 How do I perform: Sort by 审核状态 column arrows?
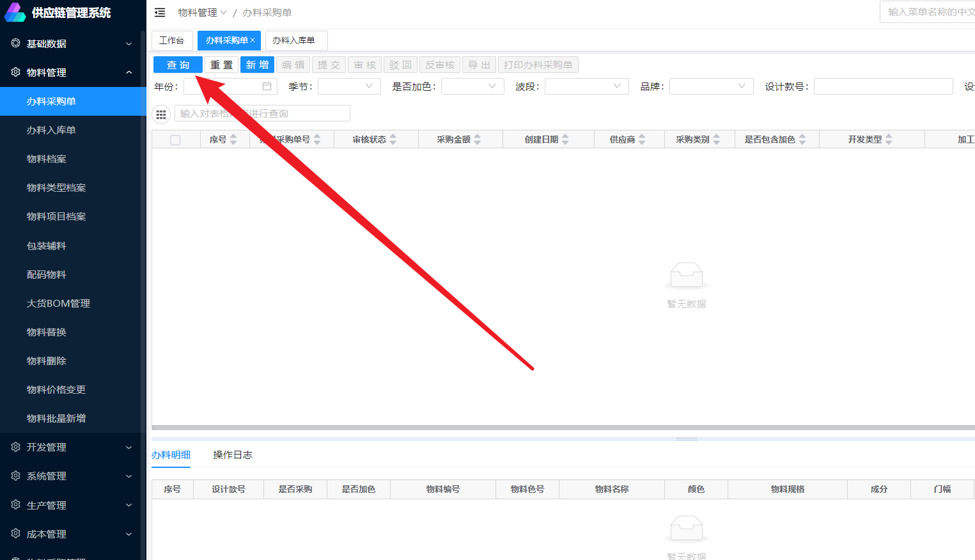[393, 139]
